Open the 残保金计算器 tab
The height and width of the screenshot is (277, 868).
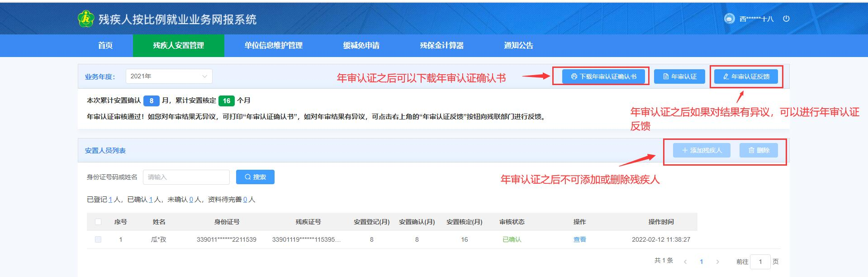click(x=441, y=45)
